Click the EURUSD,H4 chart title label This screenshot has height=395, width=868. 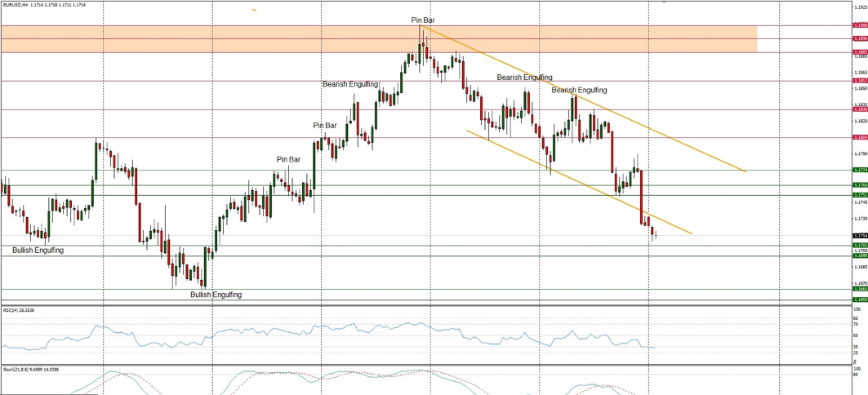coord(16,5)
